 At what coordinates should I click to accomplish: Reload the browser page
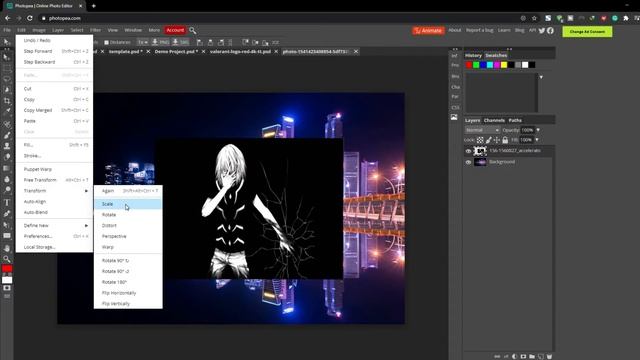click(30, 18)
